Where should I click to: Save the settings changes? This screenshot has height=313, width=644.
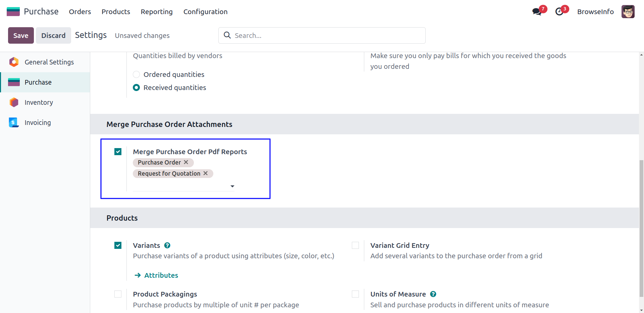(21, 36)
